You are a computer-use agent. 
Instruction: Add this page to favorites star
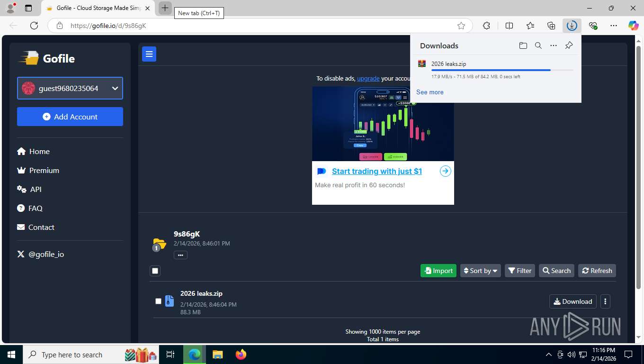(461, 26)
